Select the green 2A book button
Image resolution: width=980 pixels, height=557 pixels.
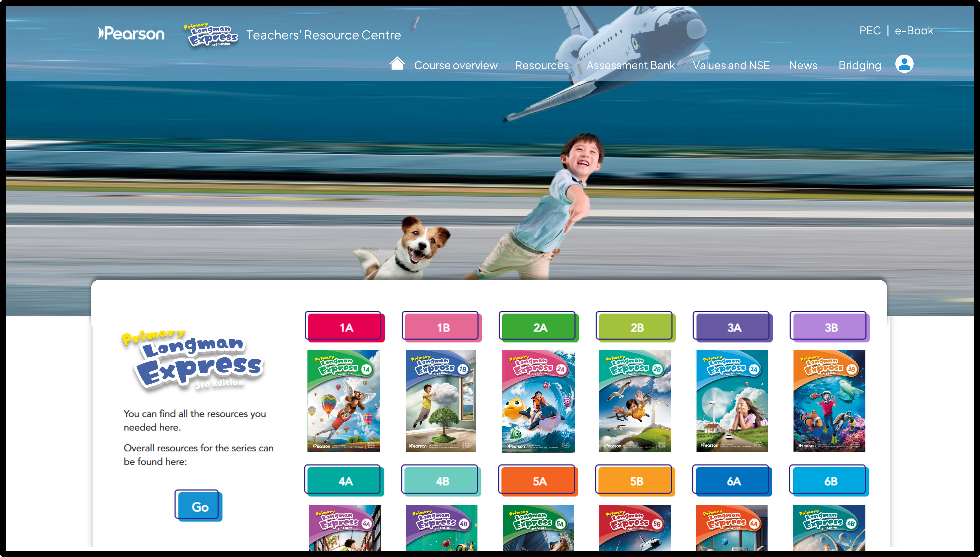(539, 327)
